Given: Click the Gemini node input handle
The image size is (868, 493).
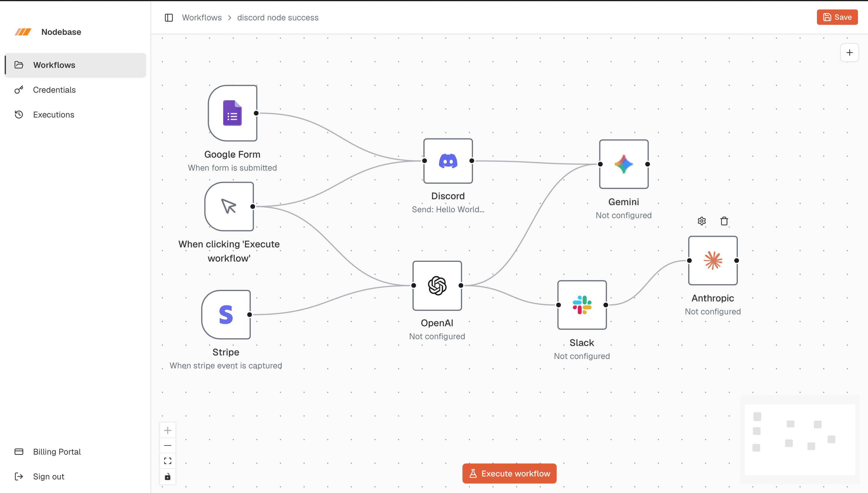Looking at the screenshot, I should [x=601, y=164].
